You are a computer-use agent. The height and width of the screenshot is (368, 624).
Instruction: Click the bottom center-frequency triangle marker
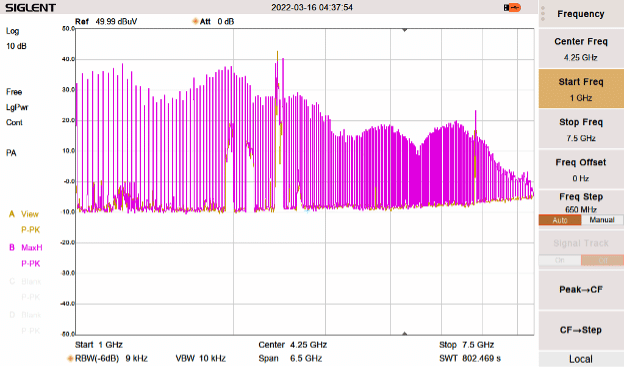(404, 333)
